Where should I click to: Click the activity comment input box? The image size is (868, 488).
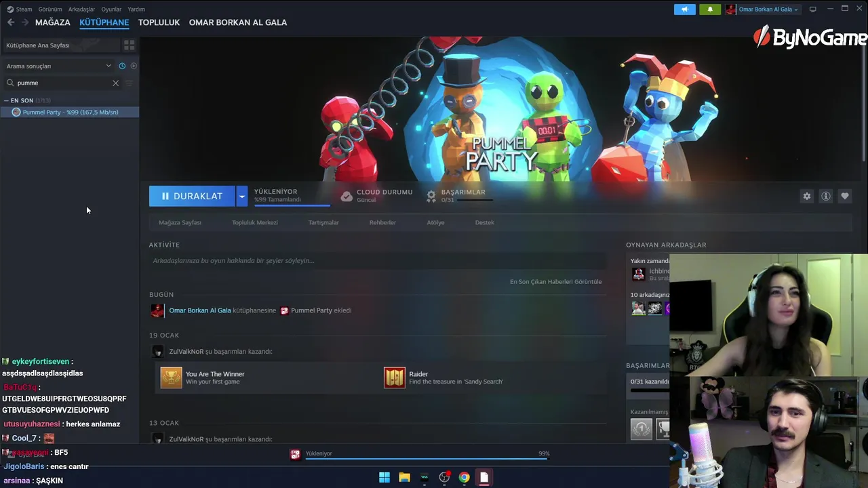(378, 261)
